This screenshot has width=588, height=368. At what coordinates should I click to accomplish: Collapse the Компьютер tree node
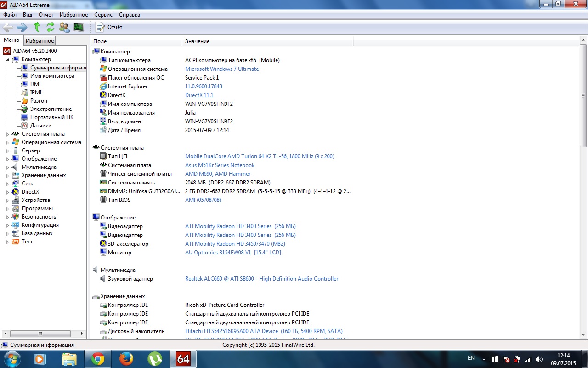click(x=7, y=60)
